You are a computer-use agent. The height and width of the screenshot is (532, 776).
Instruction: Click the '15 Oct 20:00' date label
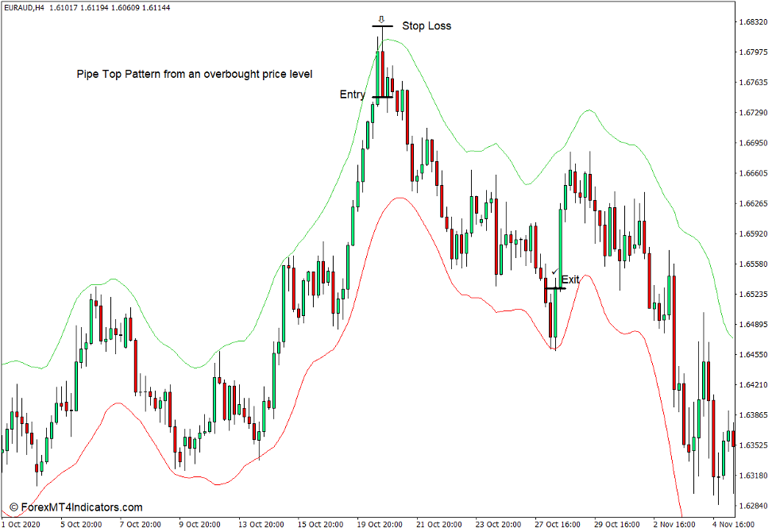coord(321,524)
